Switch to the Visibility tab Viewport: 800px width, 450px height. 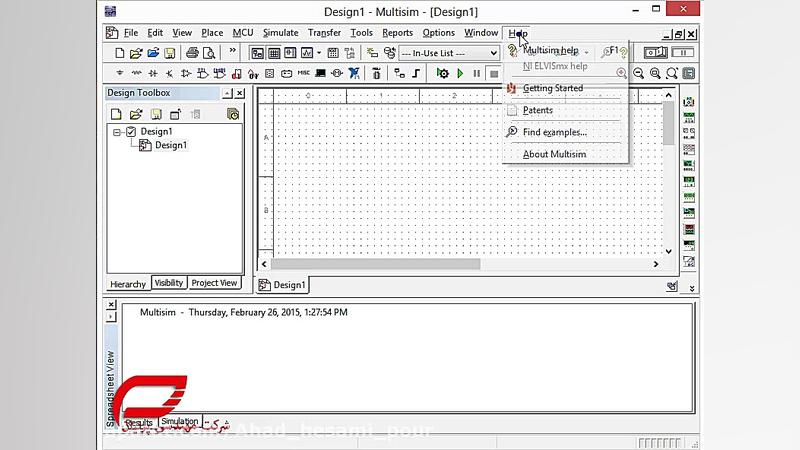pos(169,283)
